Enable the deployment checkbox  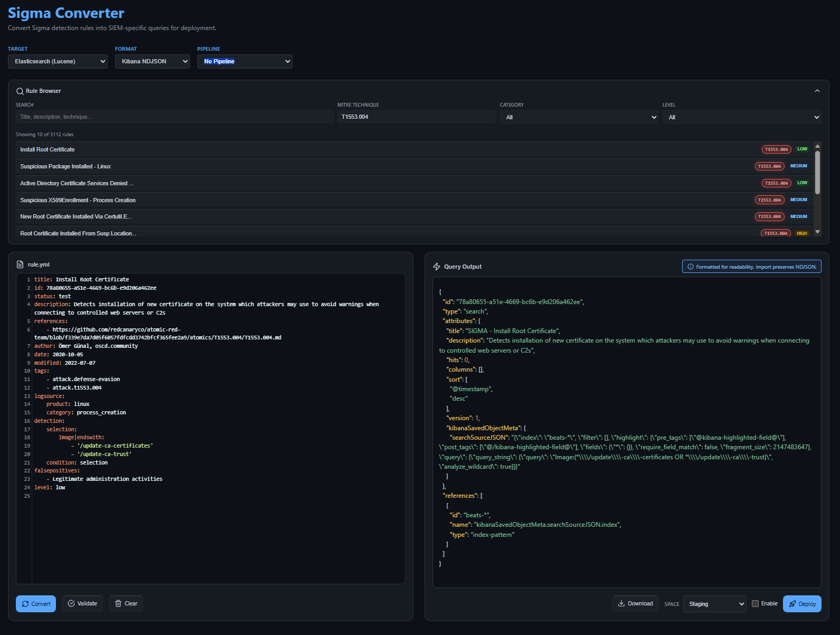[755, 604]
